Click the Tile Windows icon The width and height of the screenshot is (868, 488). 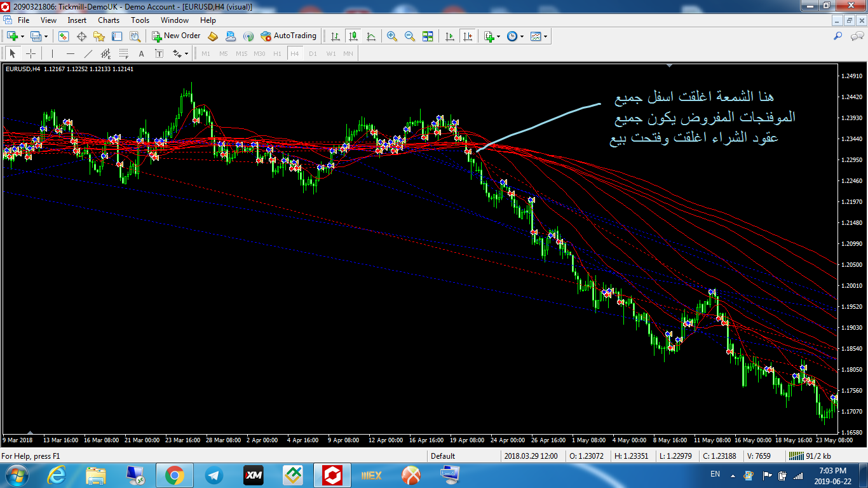coord(428,36)
